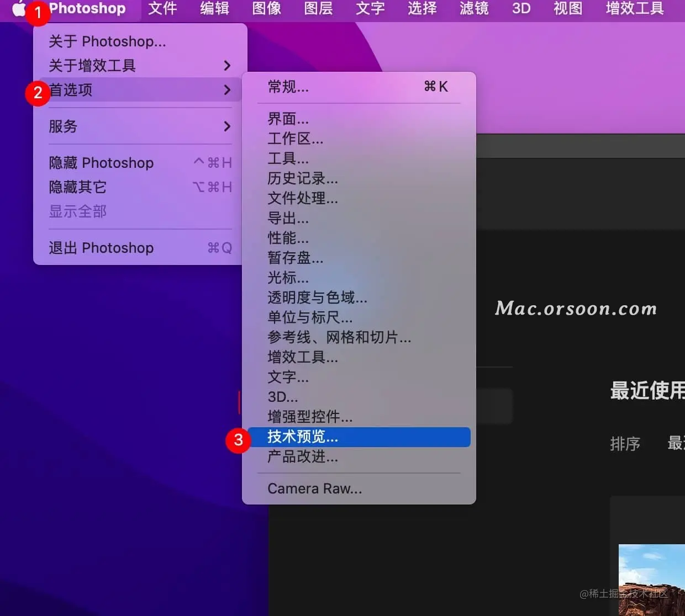Expand the 首选项 submenu arrow
Image resolution: width=685 pixels, height=616 pixels.
point(227,90)
